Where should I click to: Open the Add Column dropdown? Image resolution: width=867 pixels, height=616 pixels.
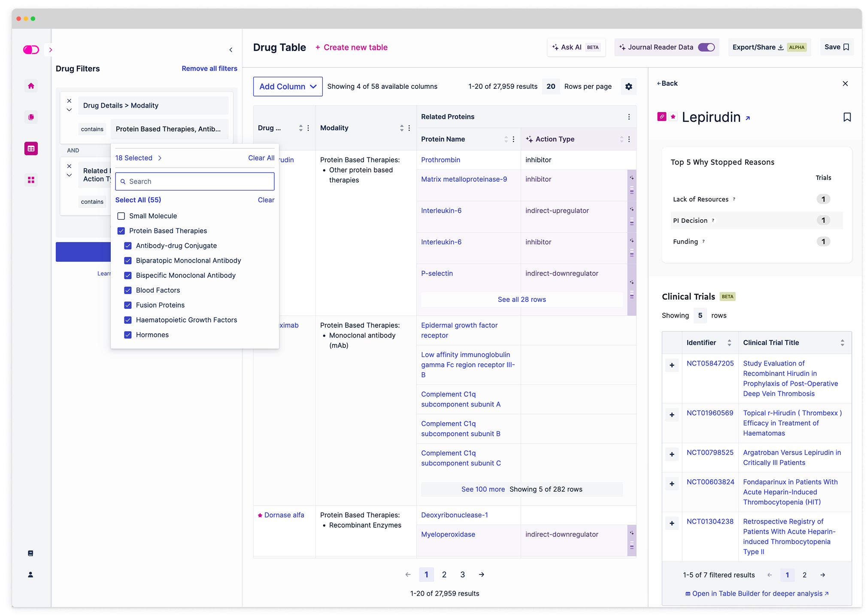pos(288,87)
